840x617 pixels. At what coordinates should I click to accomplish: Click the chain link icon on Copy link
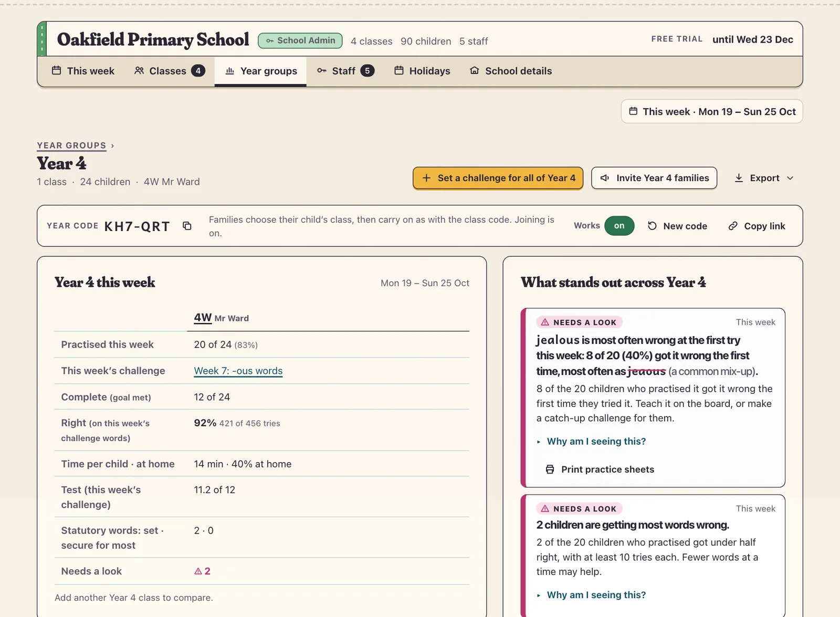tap(733, 226)
